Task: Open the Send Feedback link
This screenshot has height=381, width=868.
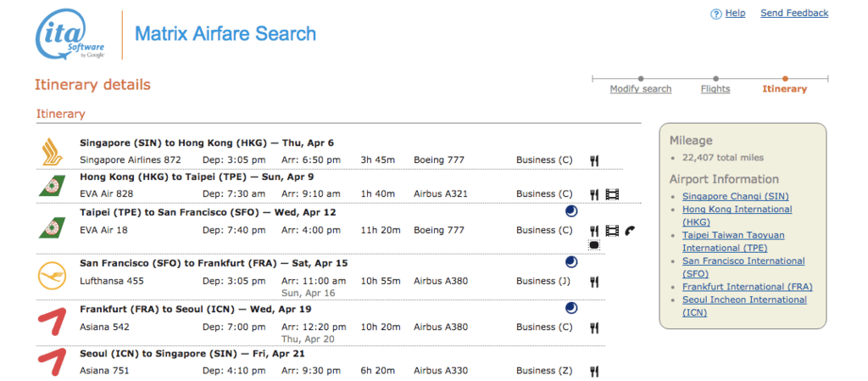Action: pyautogui.click(x=794, y=14)
